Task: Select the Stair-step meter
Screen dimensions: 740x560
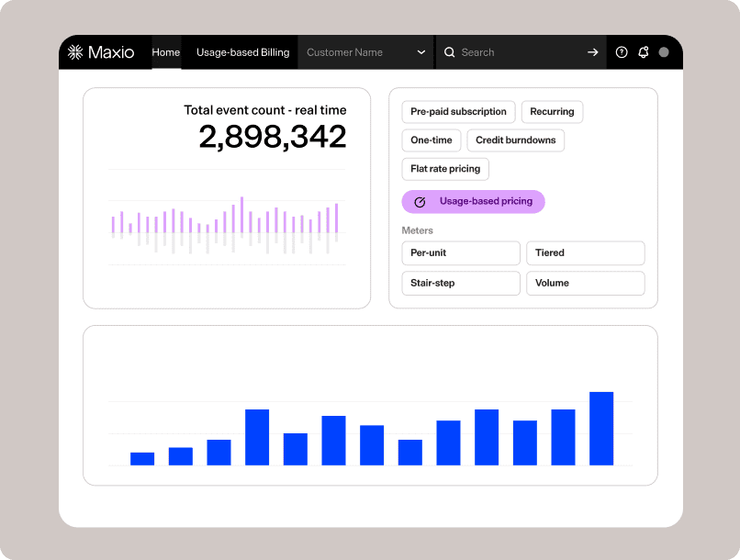Action: tap(461, 283)
